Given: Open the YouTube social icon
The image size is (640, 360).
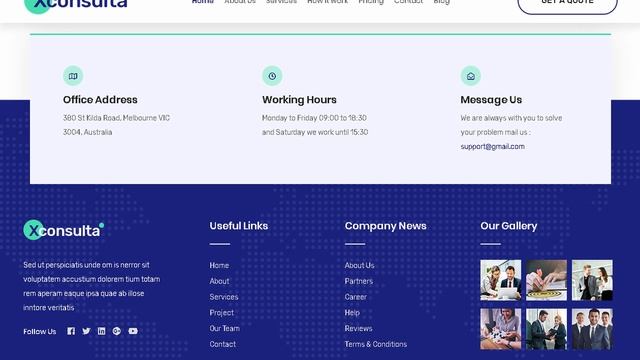Looking at the screenshot, I should tap(133, 331).
